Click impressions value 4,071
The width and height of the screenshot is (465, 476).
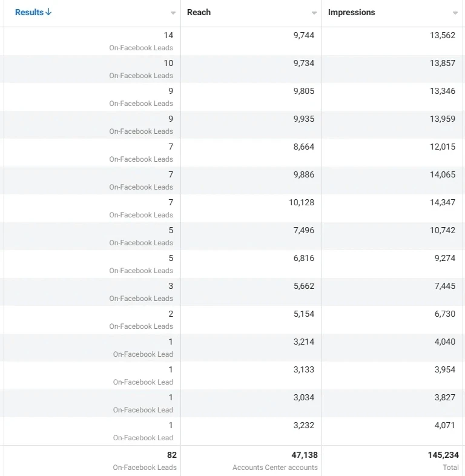[x=445, y=426]
